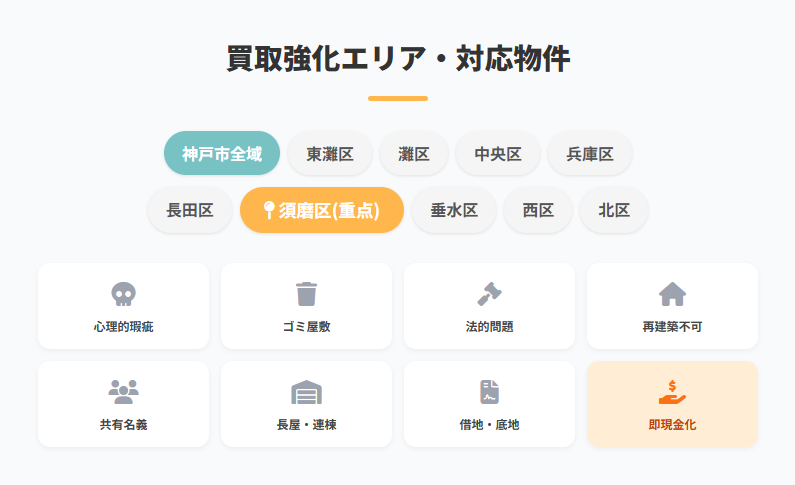Viewport: 795px width, 485px height.
Task: Pick the 中央区 area tag
Action: (498, 154)
